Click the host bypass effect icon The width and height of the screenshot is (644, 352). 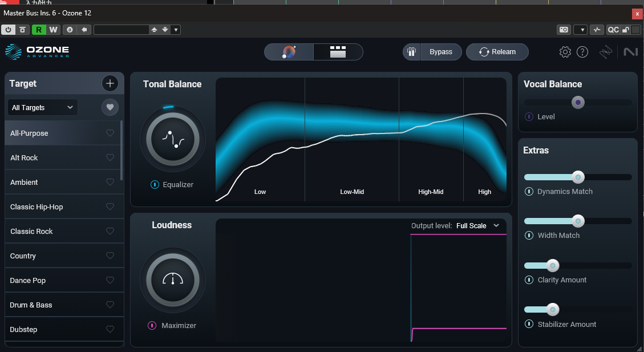pyautogui.click(x=23, y=30)
